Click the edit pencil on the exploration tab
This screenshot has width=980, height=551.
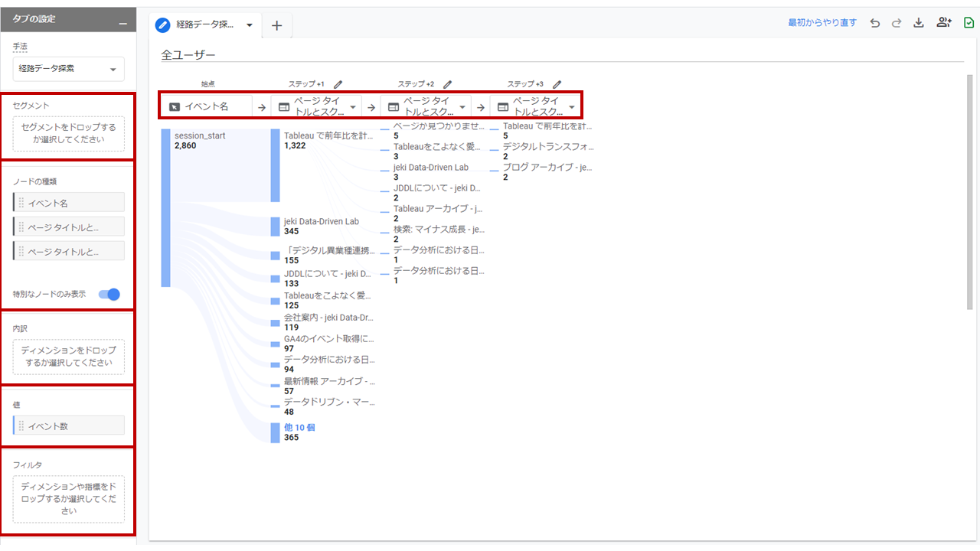162,24
